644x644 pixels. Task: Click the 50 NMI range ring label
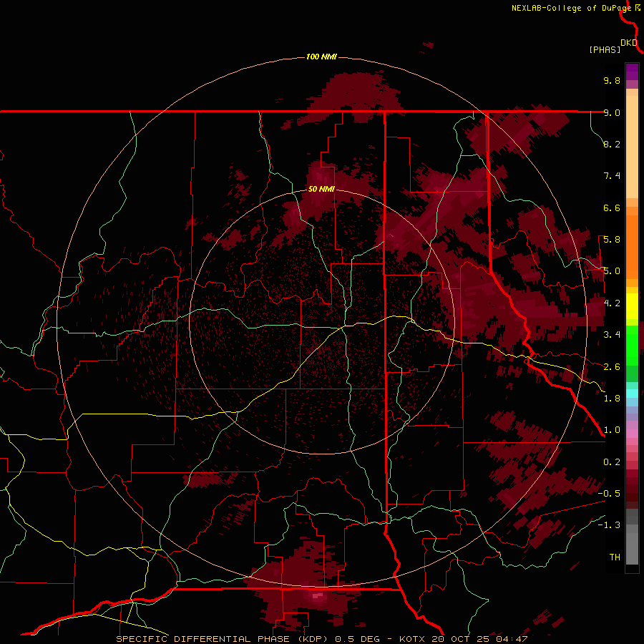click(x=321, y=189)
